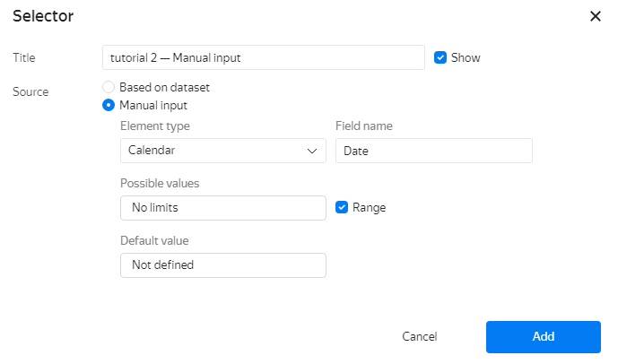Open the No limits possible values picker
This screenshot has height=364, width=618.
[222, 208]
